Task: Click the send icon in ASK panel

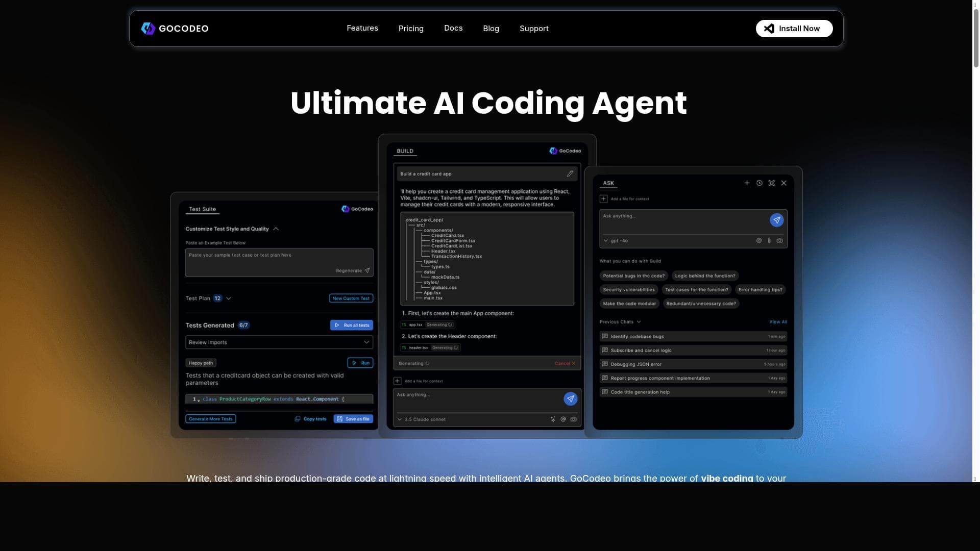Action: click(776, 220)
